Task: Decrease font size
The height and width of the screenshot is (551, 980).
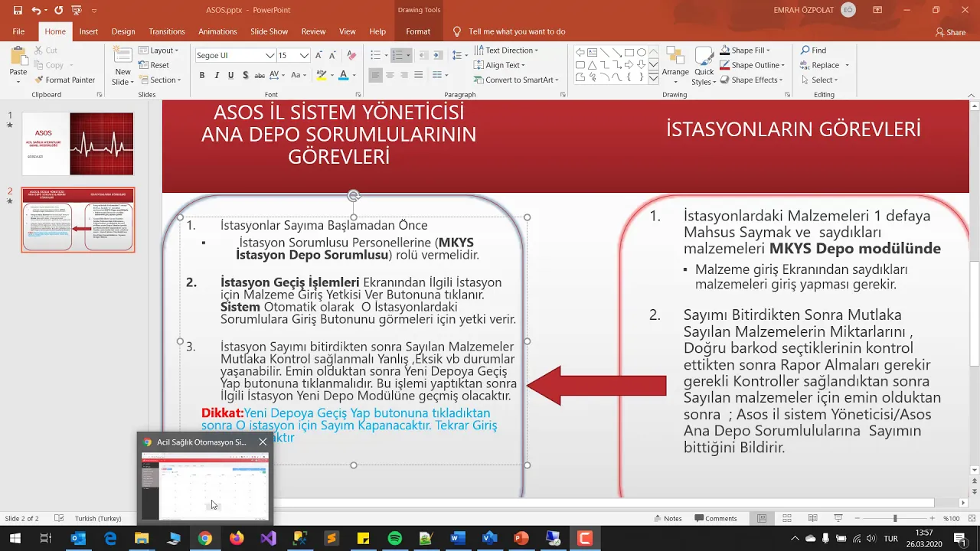Action: (334, 55)
